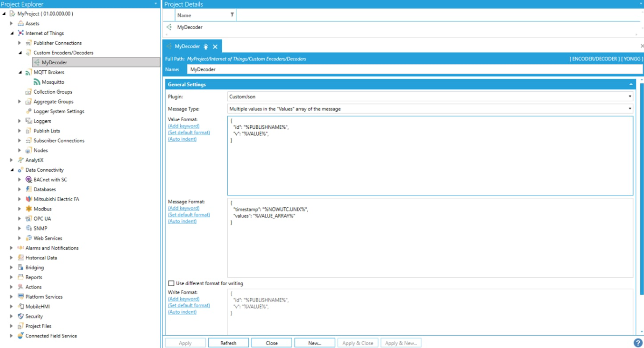This screenshot has height=348, width=644.
Task: Click the Nodes icon
Action: [x=29, y=150]
